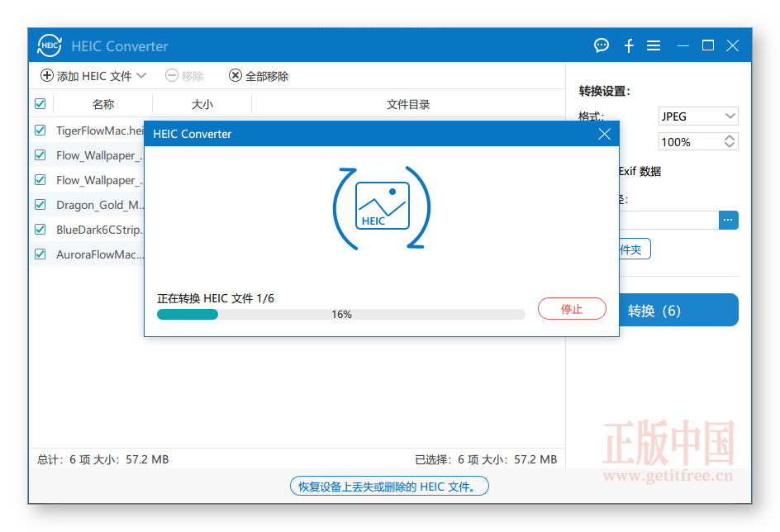Sort by 大小 column header

tap(202, 104)
